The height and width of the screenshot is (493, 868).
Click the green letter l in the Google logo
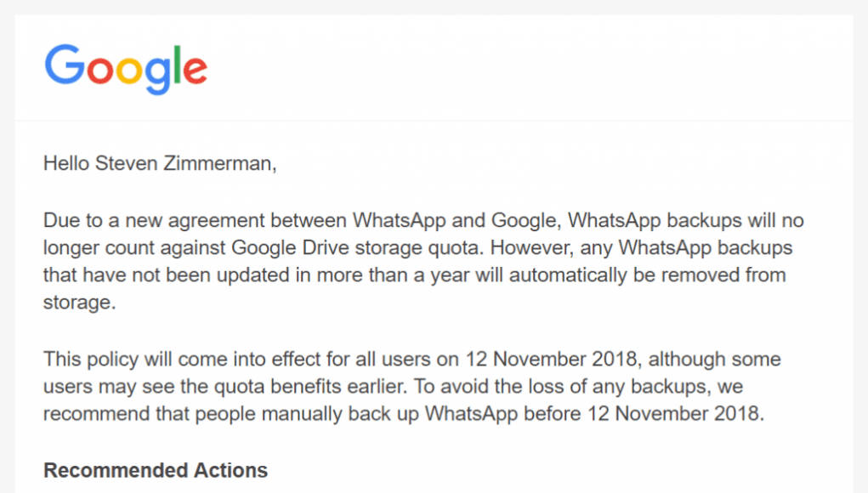point(177,65)
